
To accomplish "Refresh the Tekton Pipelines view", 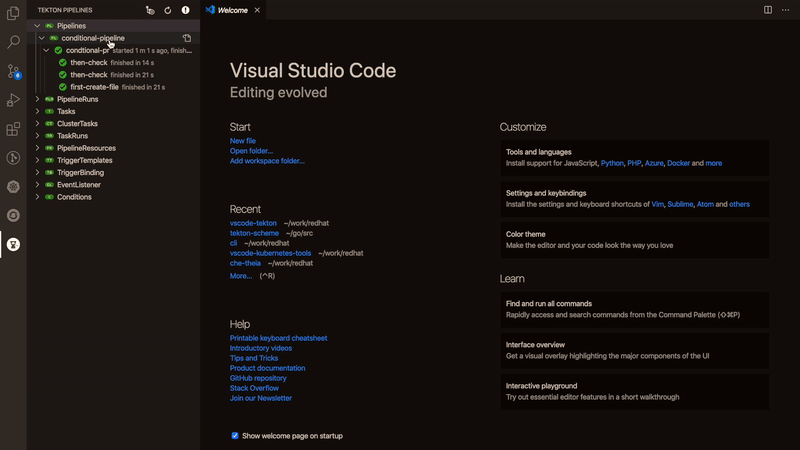I will coord(168,10).
